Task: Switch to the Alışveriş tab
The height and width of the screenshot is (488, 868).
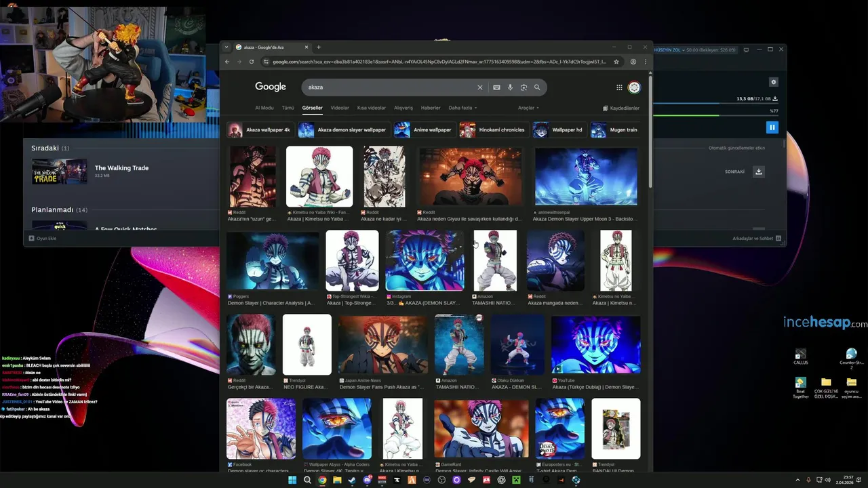Action: click(403, 108)
